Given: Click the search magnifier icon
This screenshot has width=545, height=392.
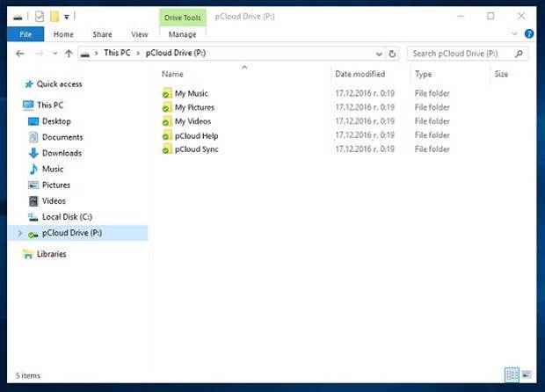Looking at the screenshot, I should tap(519, 54).
